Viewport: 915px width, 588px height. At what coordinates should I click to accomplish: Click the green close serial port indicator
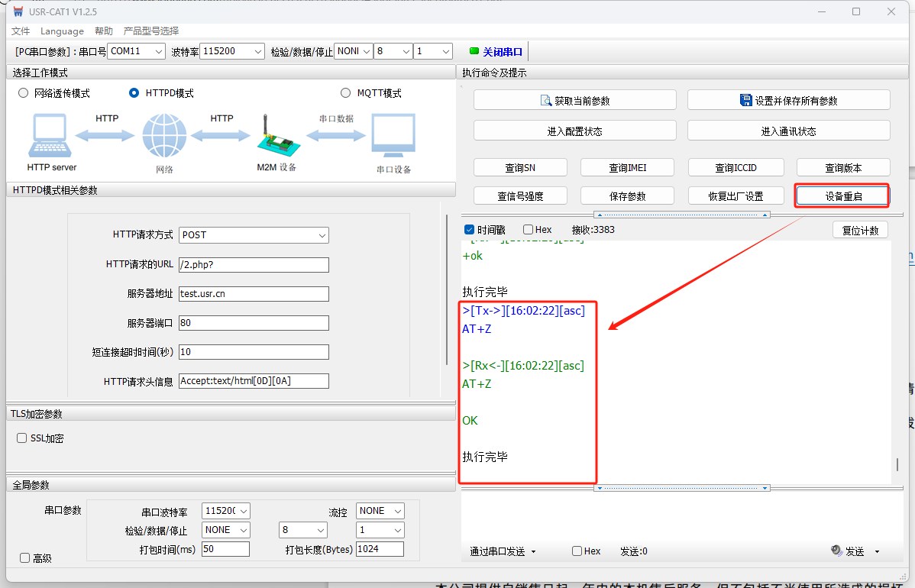(x=474, y=52)
